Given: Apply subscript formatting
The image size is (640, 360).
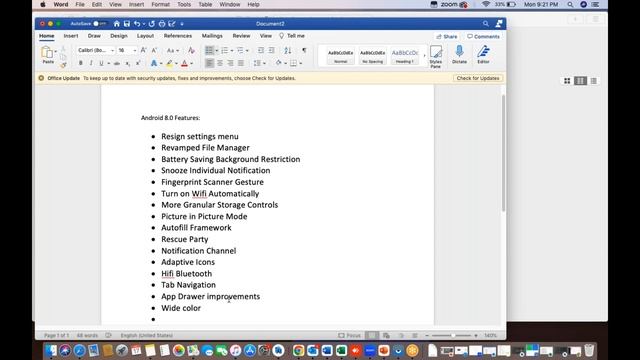Looking at the screenshot, I should 128,63.
